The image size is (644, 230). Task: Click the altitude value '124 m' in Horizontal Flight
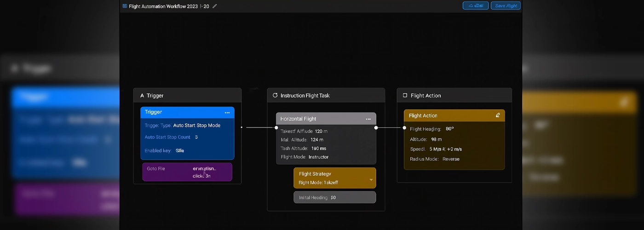[317, 139]
